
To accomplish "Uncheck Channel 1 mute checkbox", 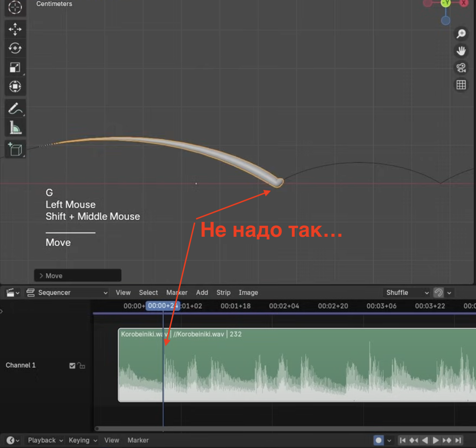I will click(x=72, y=366).
